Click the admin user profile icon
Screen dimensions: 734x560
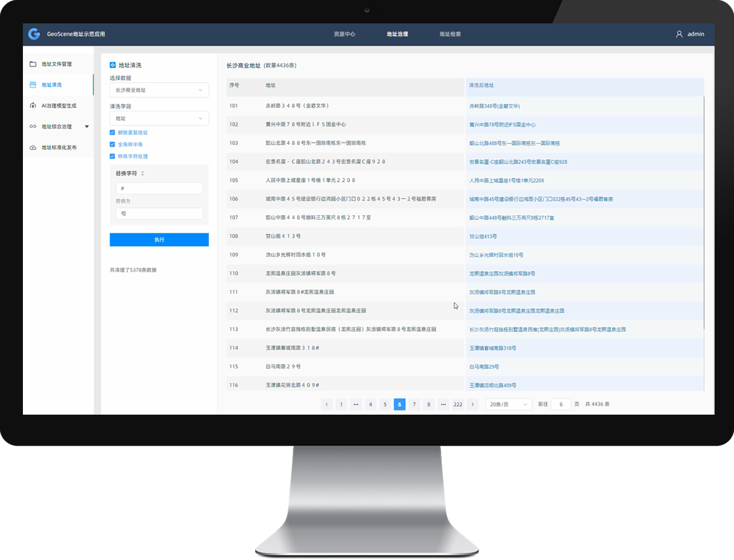click(679, 34)
